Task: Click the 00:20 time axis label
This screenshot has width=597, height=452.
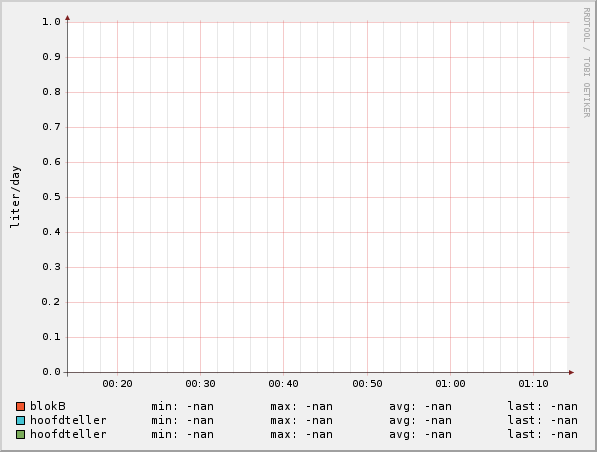Action: [x=117, y=383]
